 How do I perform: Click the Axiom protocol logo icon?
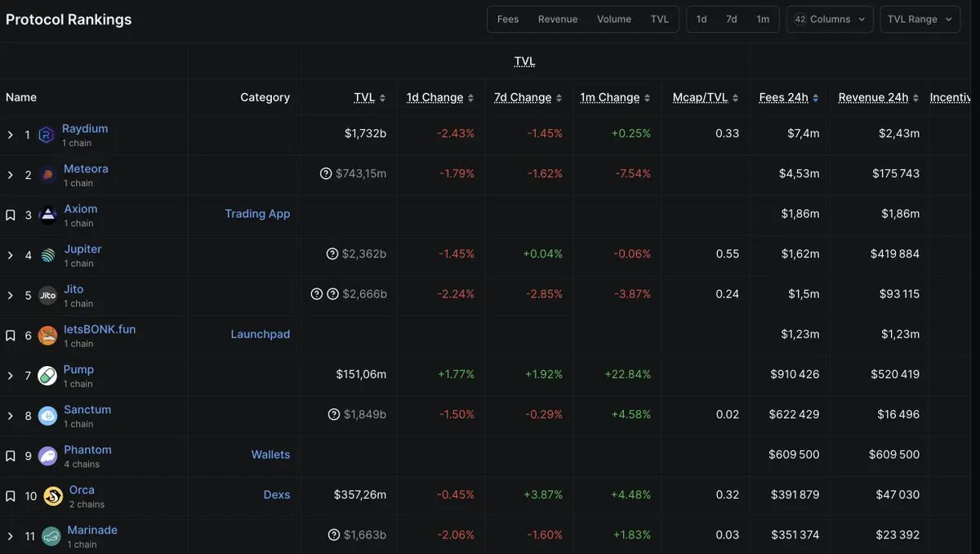(x=49, y=215)
